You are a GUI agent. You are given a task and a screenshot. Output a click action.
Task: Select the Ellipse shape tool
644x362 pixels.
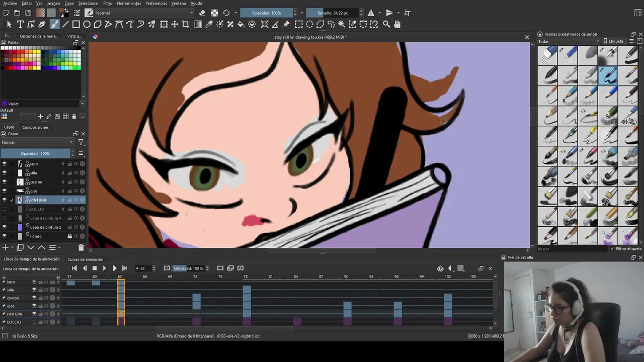pos(87,24)
